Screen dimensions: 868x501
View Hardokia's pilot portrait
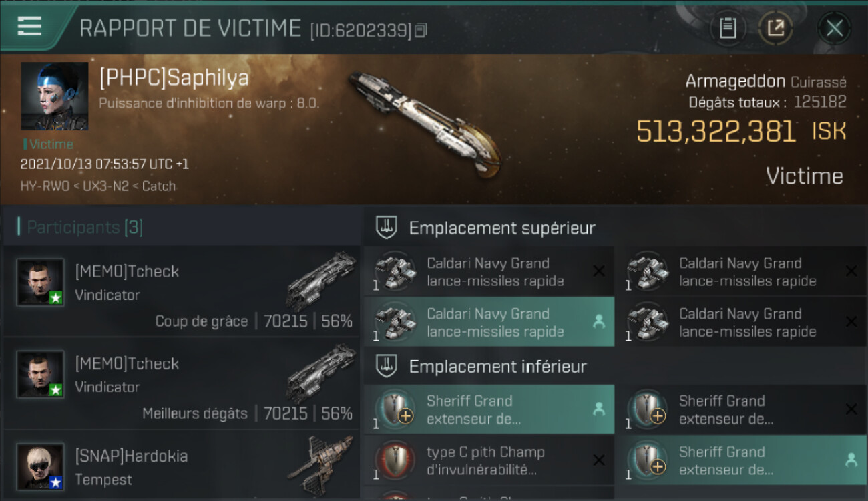click(41, 466)
